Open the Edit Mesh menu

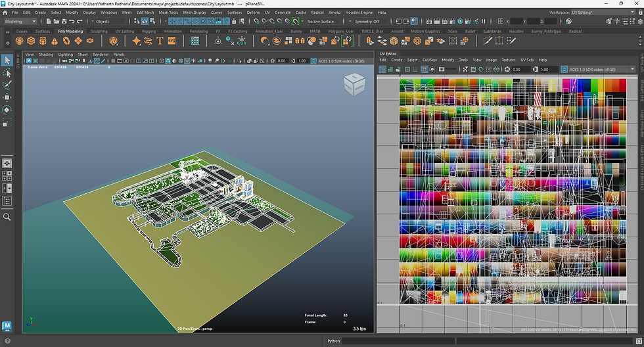pos(145,12)
